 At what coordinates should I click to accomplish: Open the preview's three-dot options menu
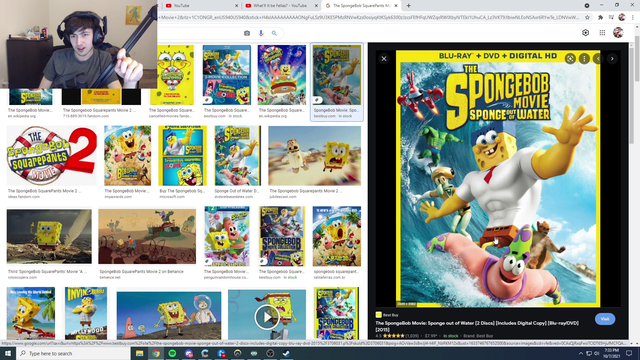pyautogui.click(x=584, y=59)
